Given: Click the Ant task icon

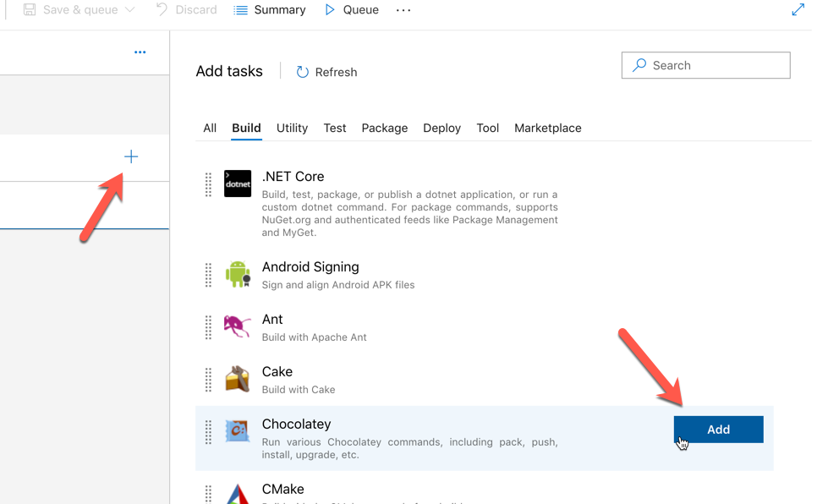Looking at the screenshot, I should (238, 326).
